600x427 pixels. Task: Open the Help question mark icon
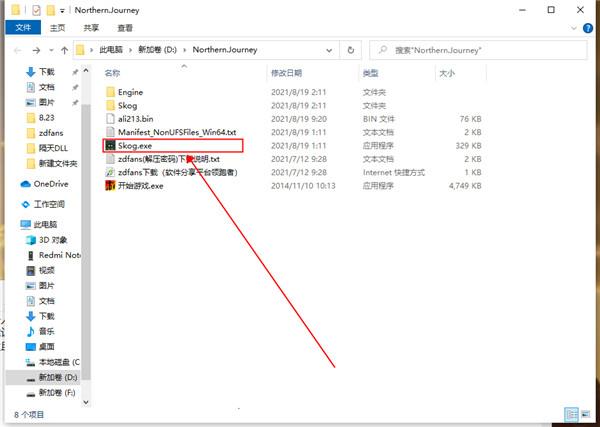point(588,28)
